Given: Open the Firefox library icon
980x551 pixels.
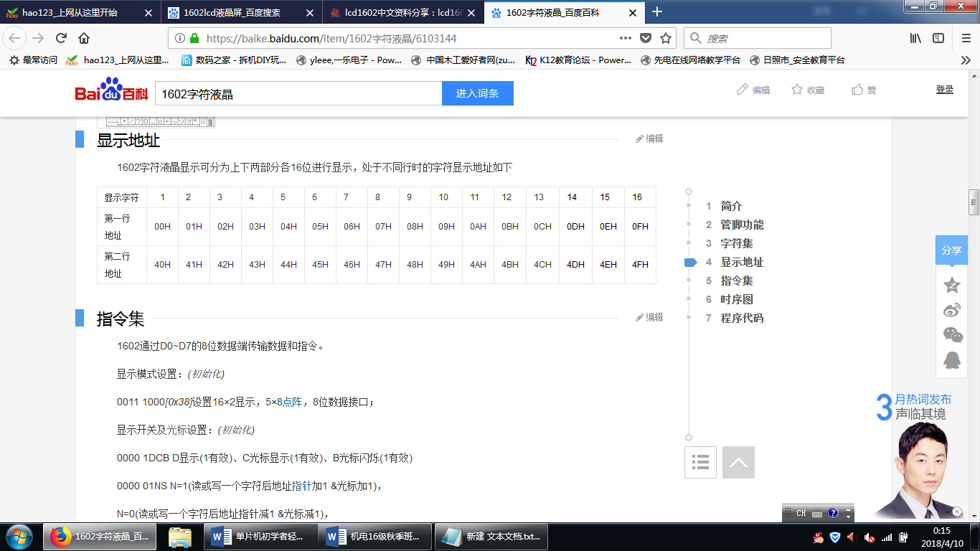Looking at the screenshot, I should click(916, 38).
